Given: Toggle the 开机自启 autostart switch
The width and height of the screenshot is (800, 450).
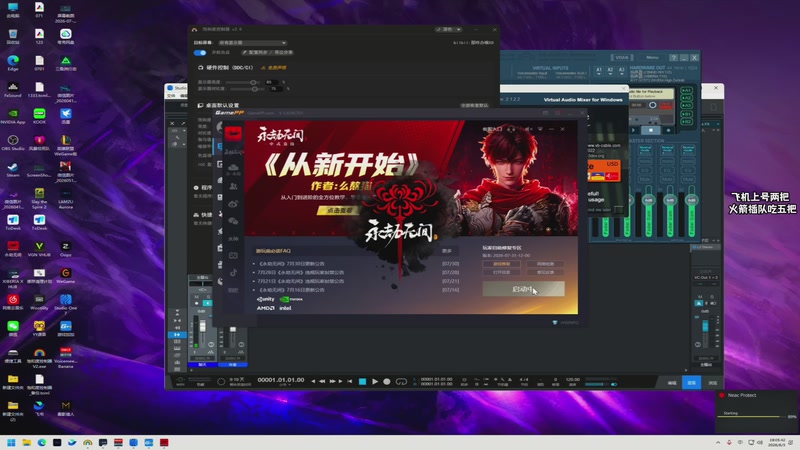Looking at the screenshot, I should [x=200, y=53].
